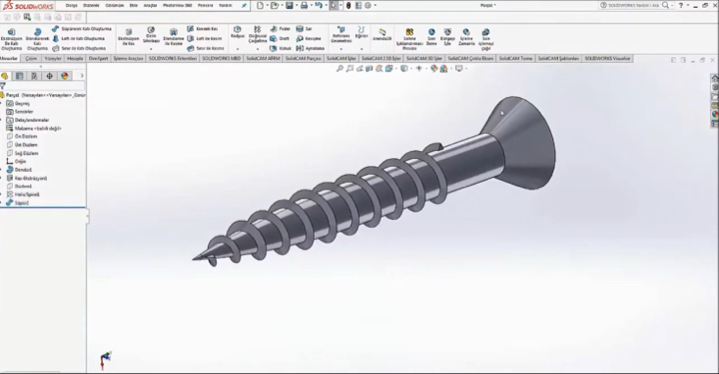
Task: Click the Print icon in title toolbar
Action: tap(304, 6)
